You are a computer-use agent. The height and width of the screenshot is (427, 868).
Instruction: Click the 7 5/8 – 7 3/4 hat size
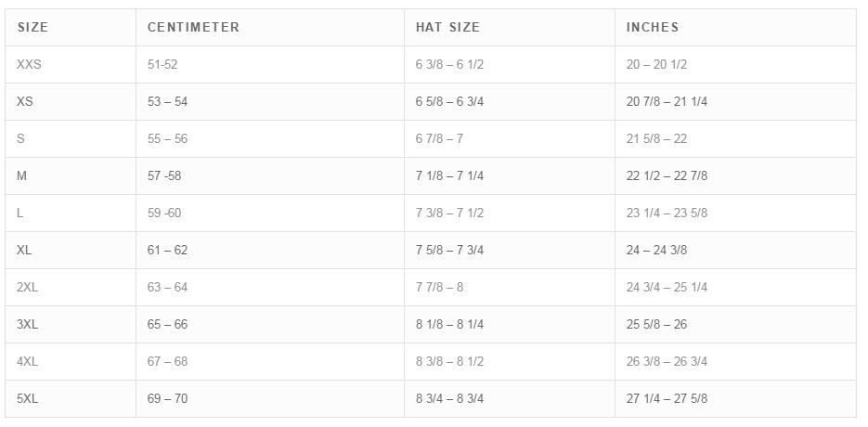(x=449, y=251)
